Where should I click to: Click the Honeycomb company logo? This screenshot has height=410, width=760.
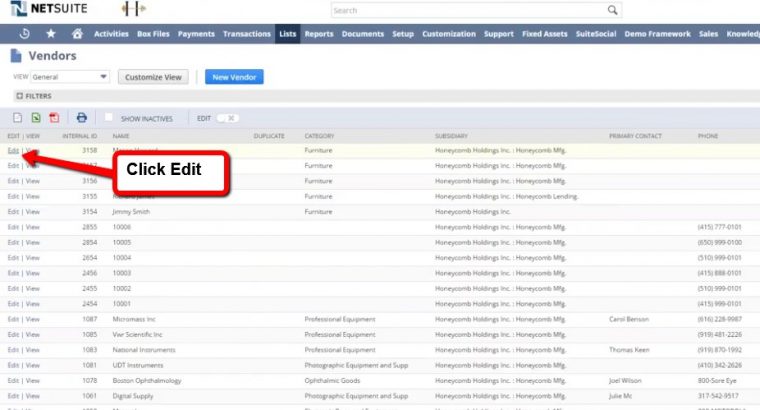pos(133,8)
